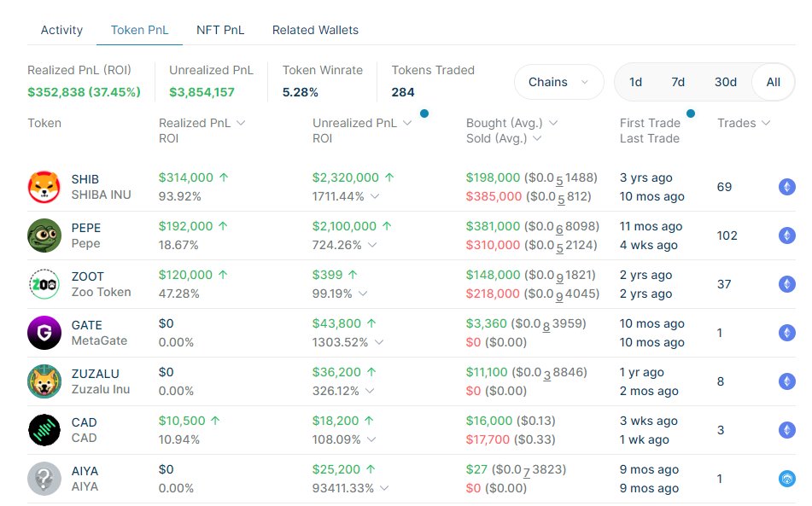Expand CAD 108.09% ROI chevron
Screen dimensions: 812x506
[371, 439]
